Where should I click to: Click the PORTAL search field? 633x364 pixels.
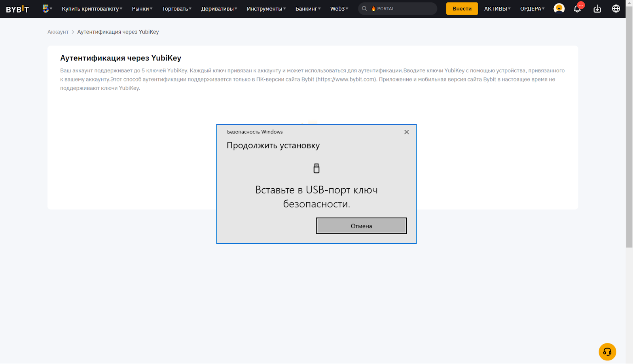click(398, 9)
